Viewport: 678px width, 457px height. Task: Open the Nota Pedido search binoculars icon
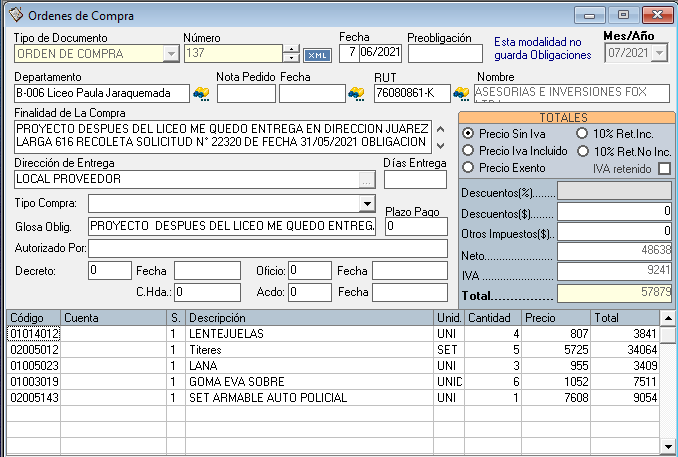click(x=356, y=93)
